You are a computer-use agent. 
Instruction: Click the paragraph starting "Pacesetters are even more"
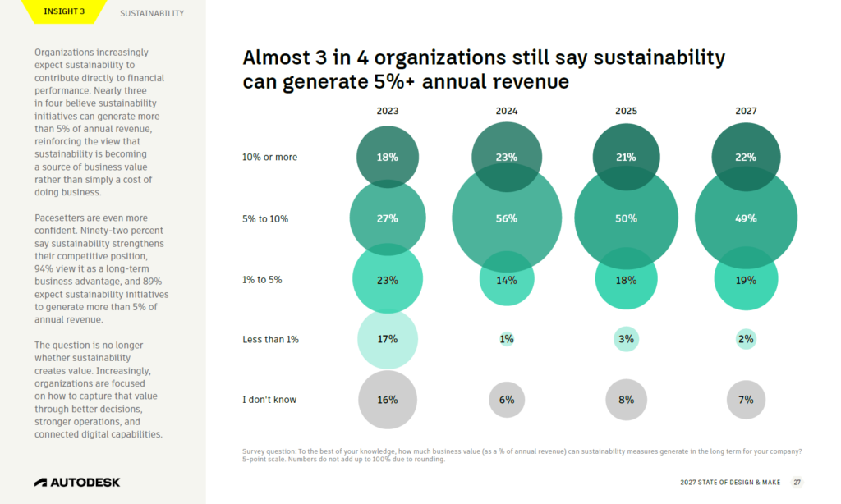click(x=101, y=268)
